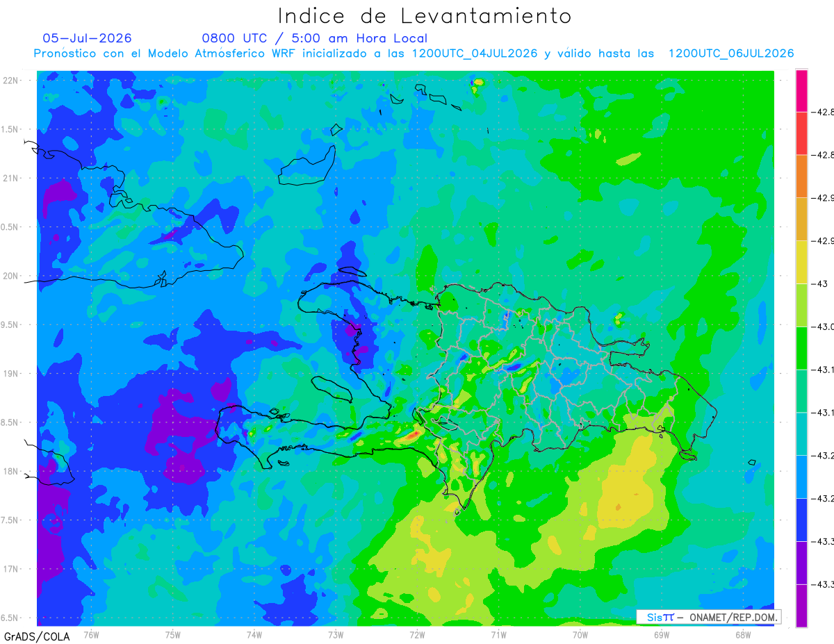Click the '73W' longitude axis label
Viewport: 834px width, 644px height.
click(x=336, y=634)
